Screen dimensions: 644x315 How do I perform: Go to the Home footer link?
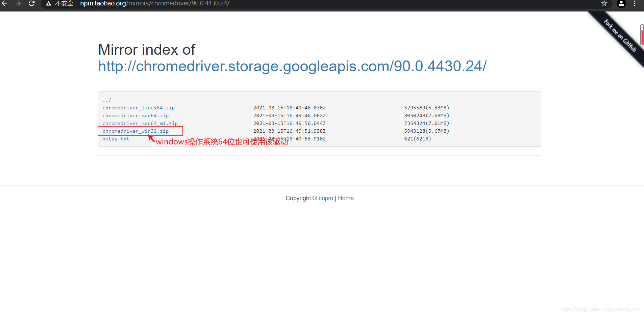[x=346, y=198]
